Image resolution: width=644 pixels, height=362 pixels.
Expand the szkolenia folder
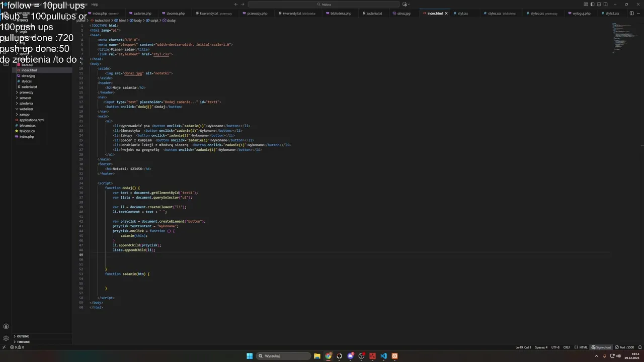point(42,104)
